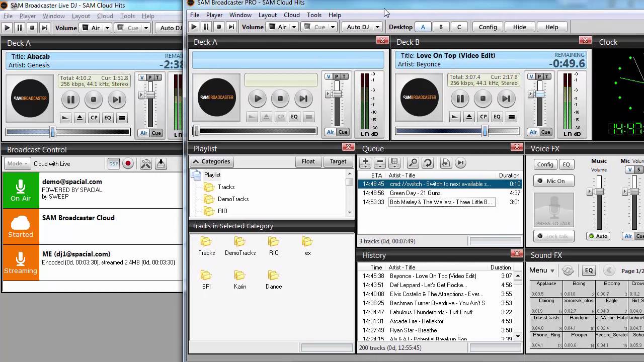The image size is (644, 362).
Task: Switch to Desktop B layout
Action: point(441,27)
